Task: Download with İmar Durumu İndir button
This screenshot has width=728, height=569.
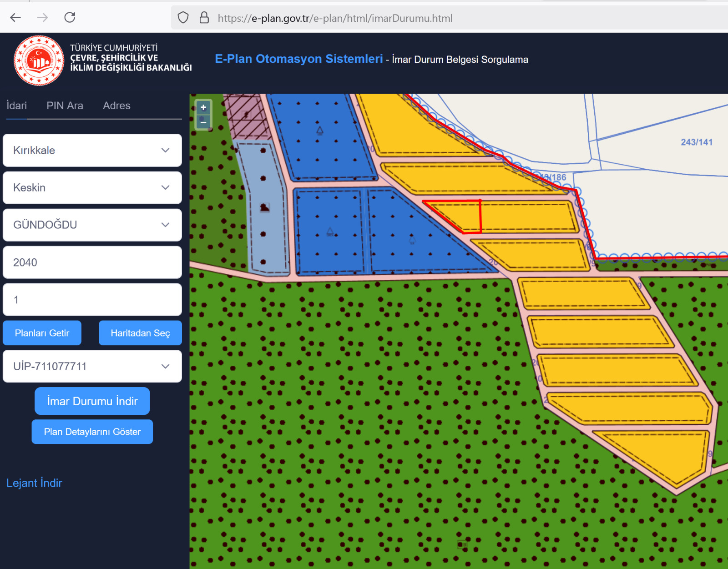Action: click(x=92, y=401)
